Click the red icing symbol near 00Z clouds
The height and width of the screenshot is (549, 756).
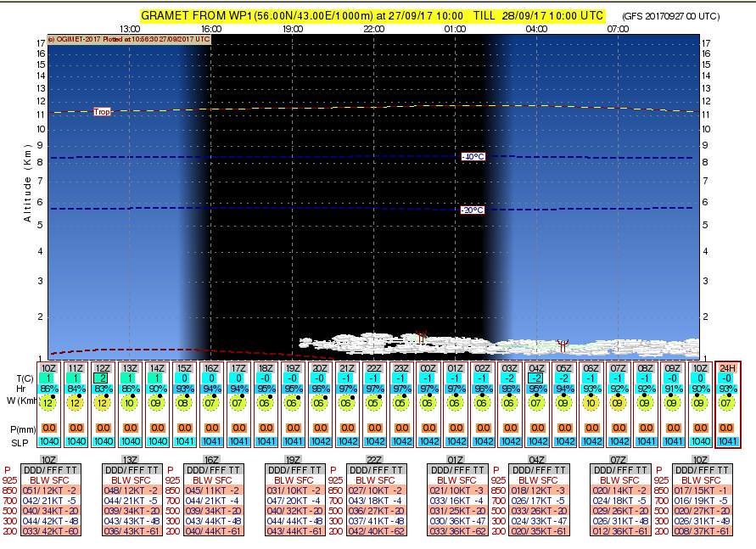coord(421,337)
